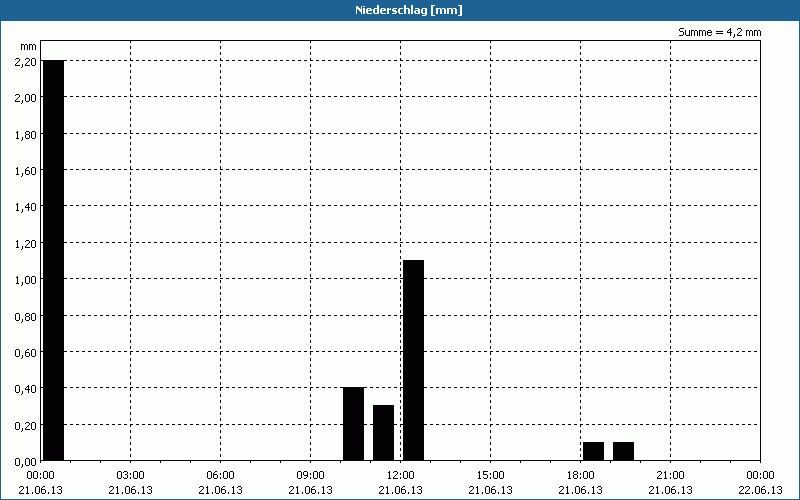Click the 0,60 y-axis label
The width and height of the screenshot is (800, 500).
pos(26,353)
